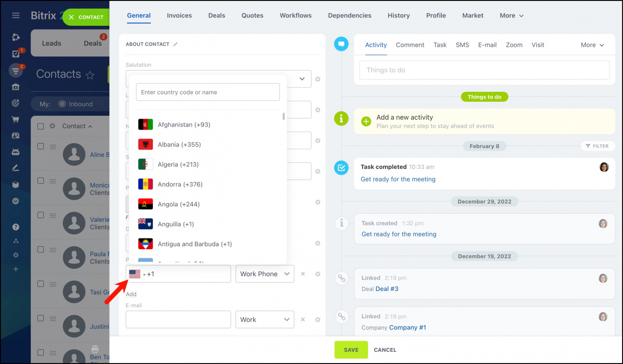Open the Deal #3 link
Viewport: 623px width, 364px height.
pyautogui.click(x=387, y=289)
